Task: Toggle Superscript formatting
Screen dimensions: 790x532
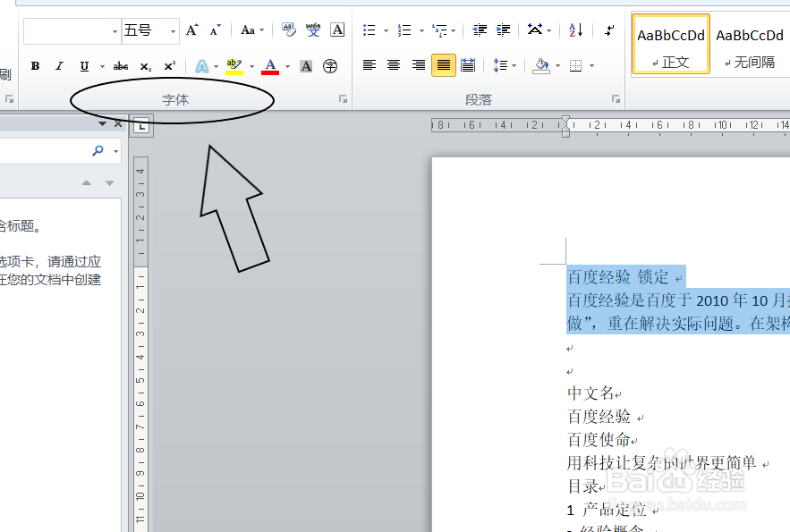Action: 170,66
